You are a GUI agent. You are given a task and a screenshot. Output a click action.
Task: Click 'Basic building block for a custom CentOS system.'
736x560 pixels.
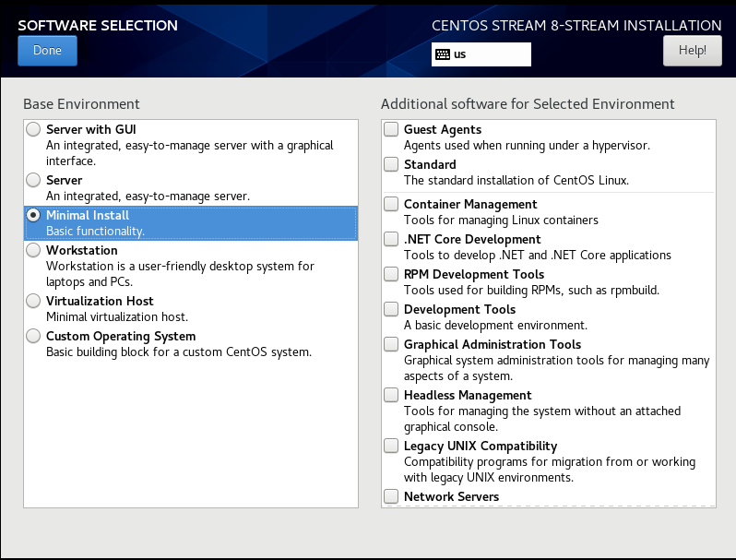coord(179,352)
